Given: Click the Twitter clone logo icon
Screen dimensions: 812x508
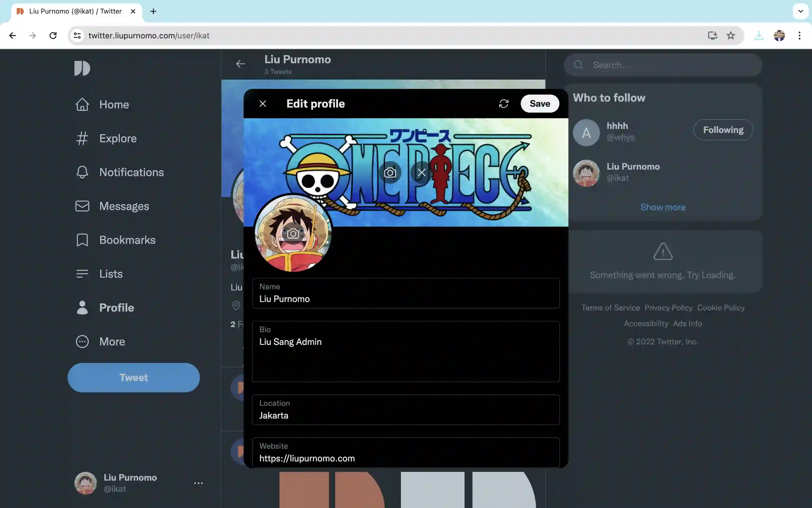Looking at the screenshot, I should tap(82, 68).
